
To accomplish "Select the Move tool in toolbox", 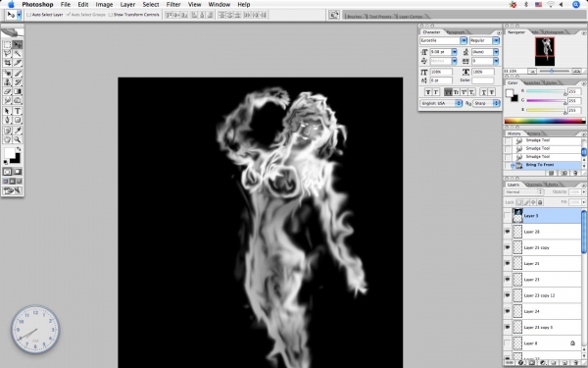I will 18,45.
